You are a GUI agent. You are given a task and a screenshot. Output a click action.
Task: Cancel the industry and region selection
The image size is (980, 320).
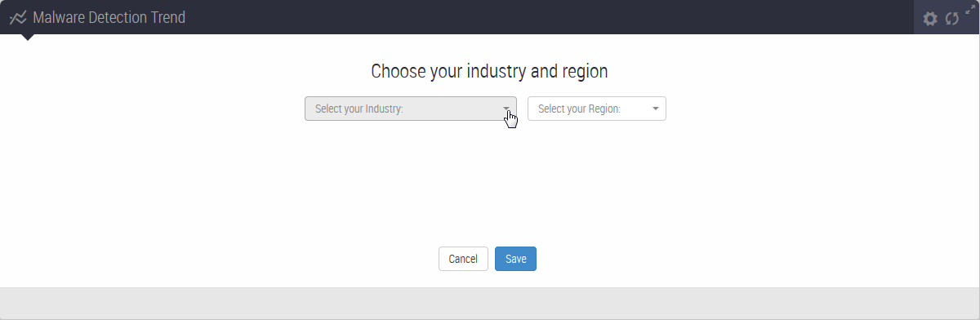[x=463, y=259]
